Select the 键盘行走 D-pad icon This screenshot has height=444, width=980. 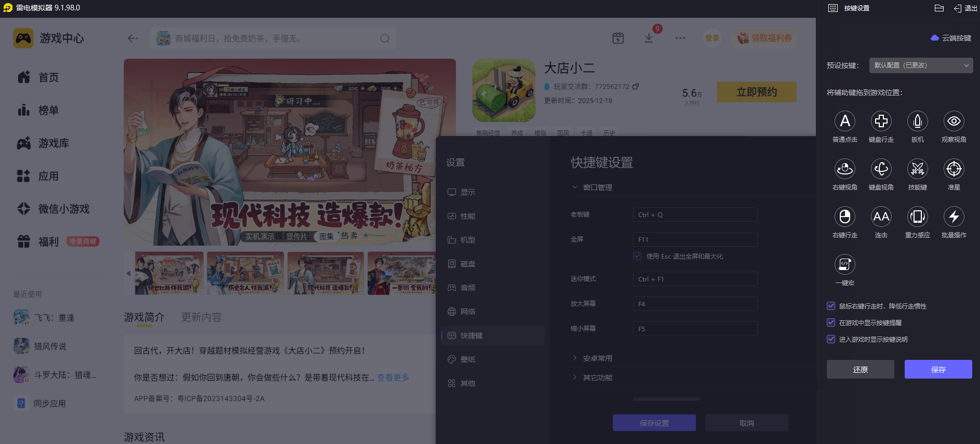tap(881, 122)
